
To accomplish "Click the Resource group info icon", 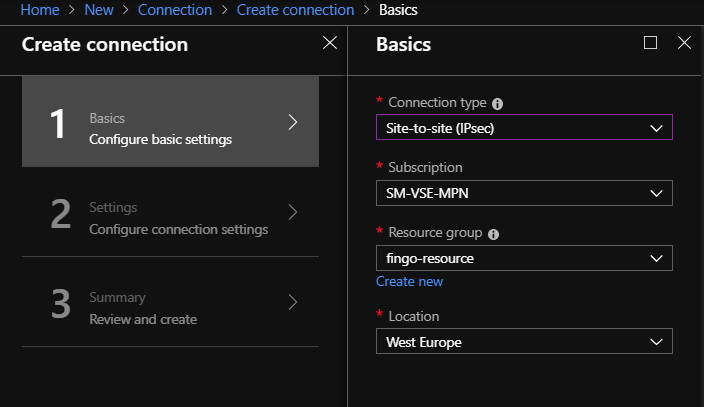I will [493, 234].
